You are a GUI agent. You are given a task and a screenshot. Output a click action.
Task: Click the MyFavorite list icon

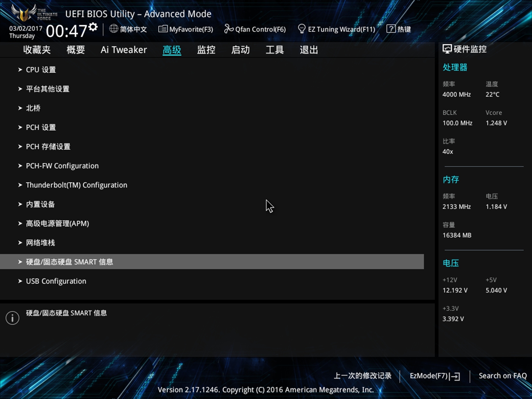coord(163,29)
